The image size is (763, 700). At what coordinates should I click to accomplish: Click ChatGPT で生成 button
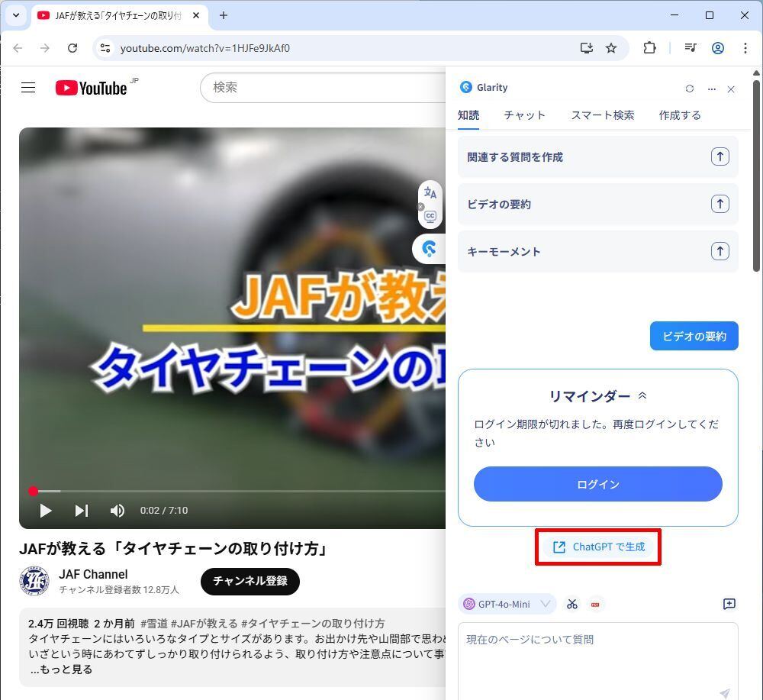coord(599,547)
